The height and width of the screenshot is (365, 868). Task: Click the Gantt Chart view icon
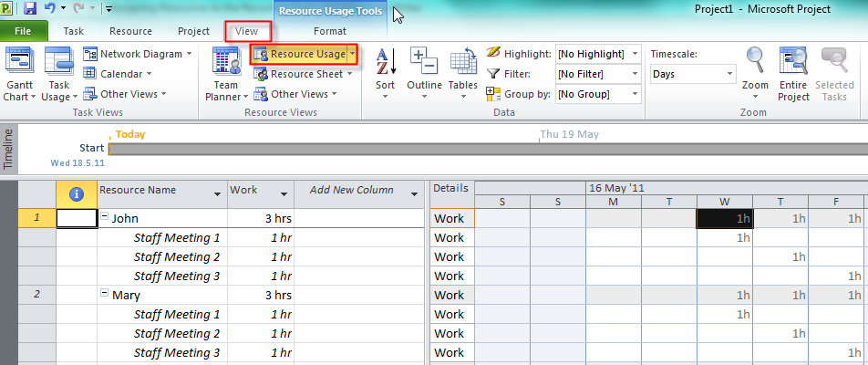[19, 64]
